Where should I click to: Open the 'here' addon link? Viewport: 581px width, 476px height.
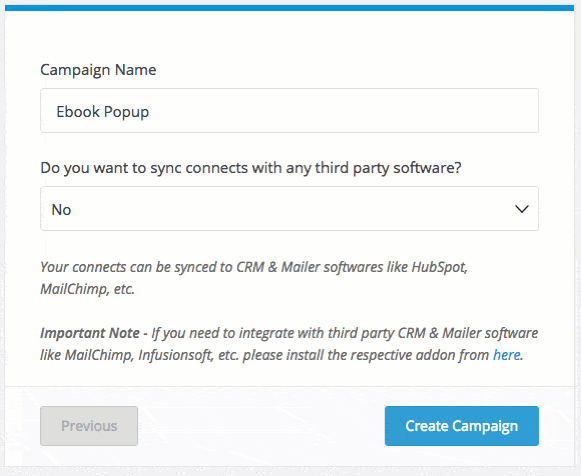click(x=507, y=355)
